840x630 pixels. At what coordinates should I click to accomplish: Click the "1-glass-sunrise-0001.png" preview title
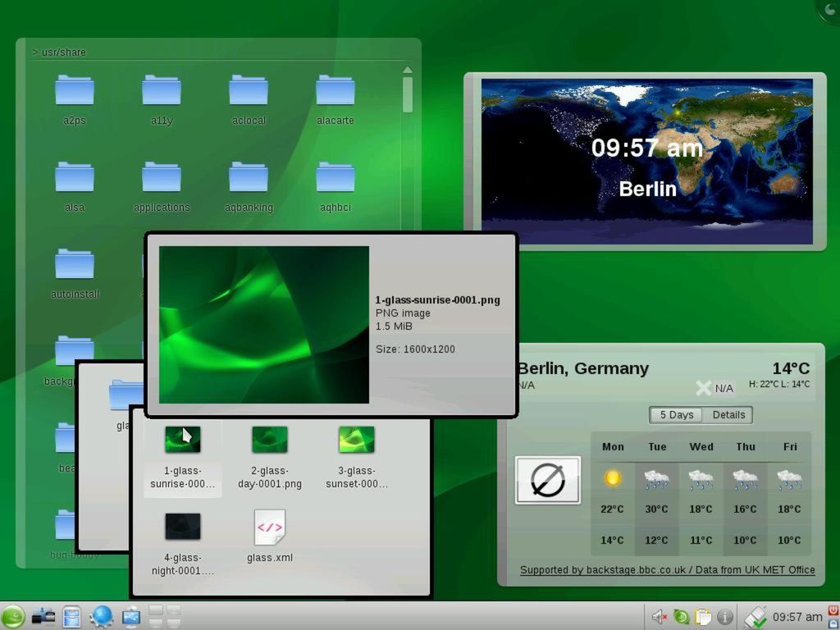[438, 300]
